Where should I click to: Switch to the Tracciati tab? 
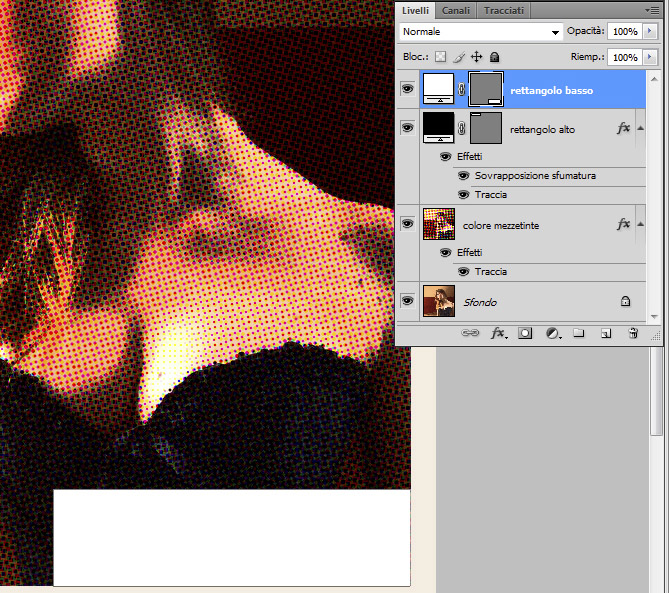pos(503,11)
